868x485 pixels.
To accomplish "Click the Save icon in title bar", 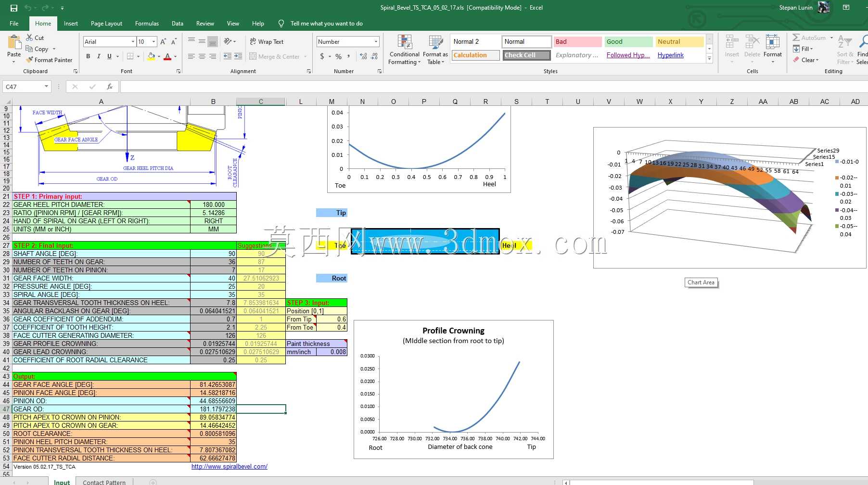I will tap(13, 8).
